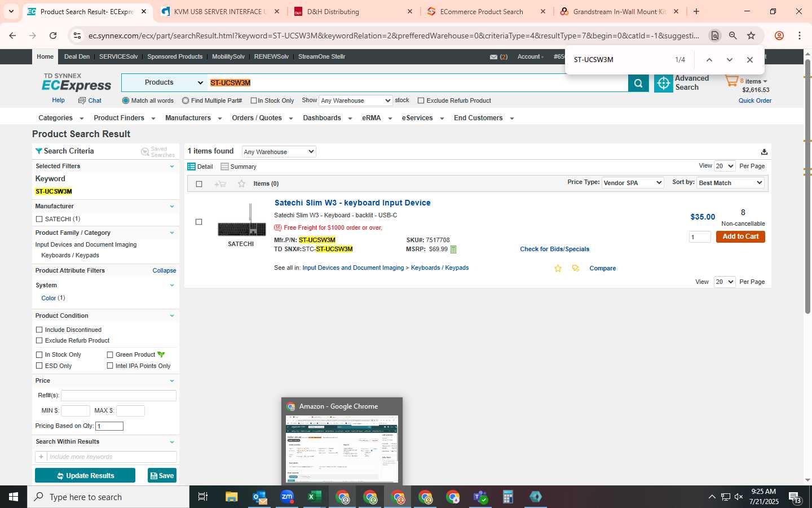Open the Products search type dropdown
This screenshot has width=812, height=508.
pyautogui.click(x=165, y=83)
